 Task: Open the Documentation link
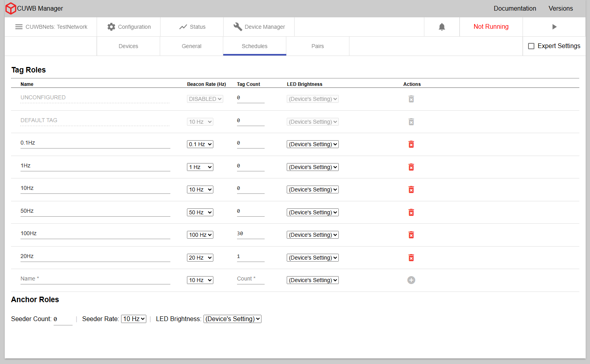tap(515, 8)
